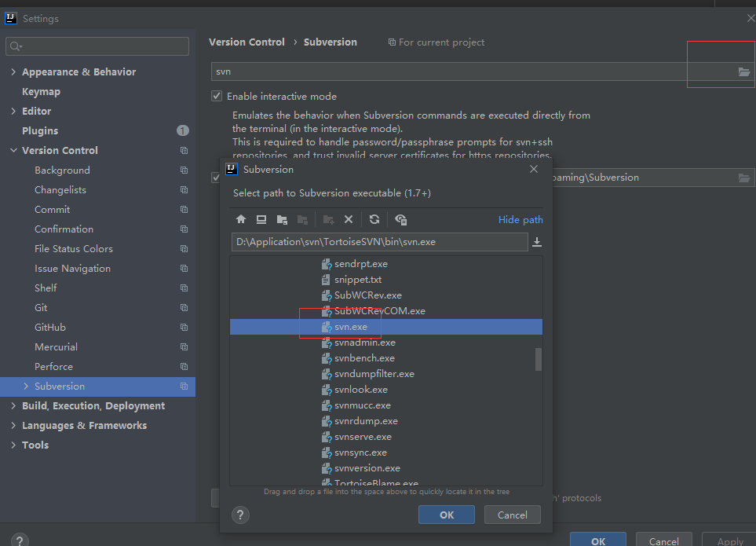Click per-project icon next to Commit
756x546 pixels.
click(x=184, y=209)
